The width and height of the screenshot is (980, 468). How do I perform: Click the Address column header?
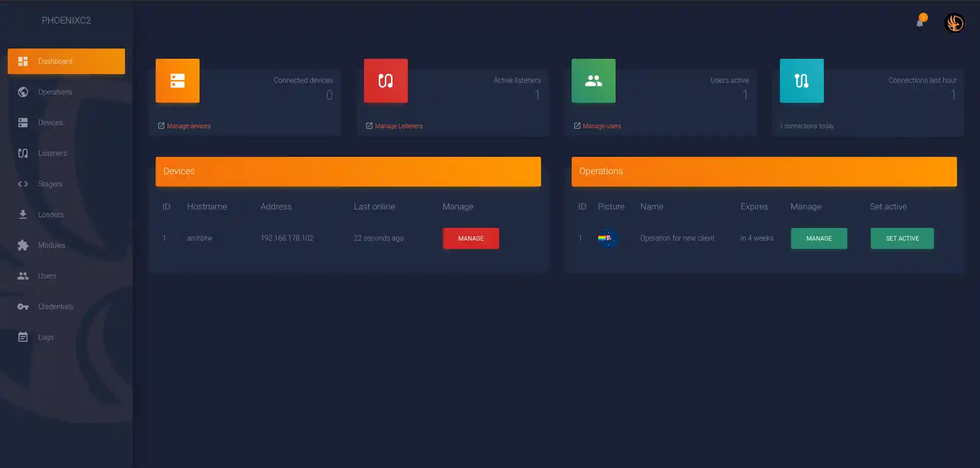point(276,206)
